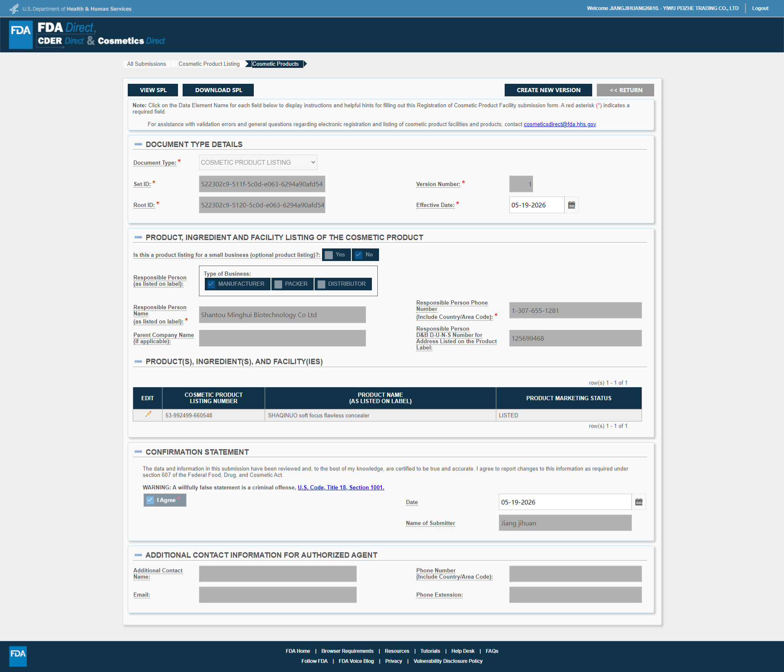Click listing number 53-992499-660548

point(188,415)
